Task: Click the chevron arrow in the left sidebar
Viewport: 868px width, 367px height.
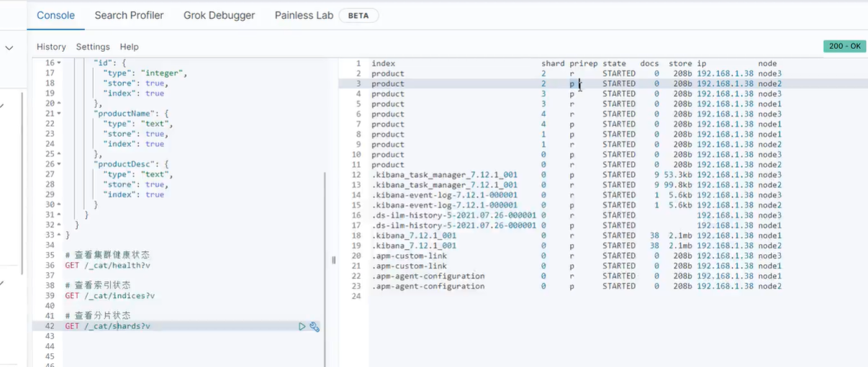Action: pos(9,48)
